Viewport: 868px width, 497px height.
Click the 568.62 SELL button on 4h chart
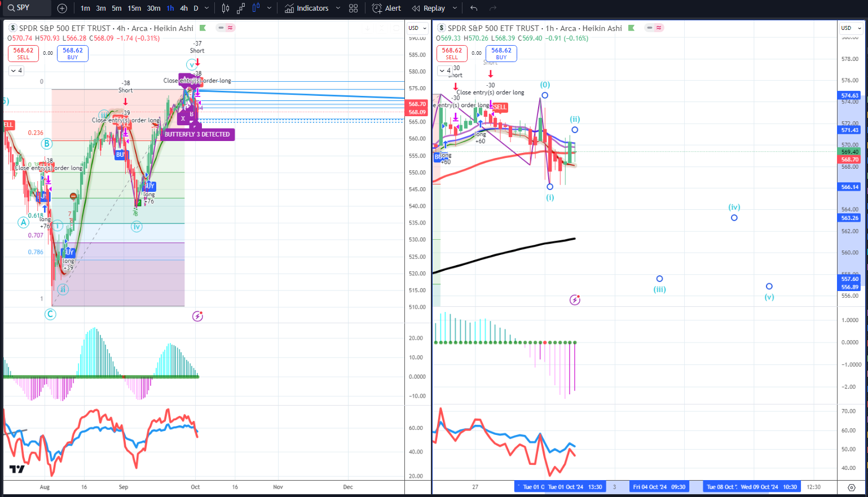tap(23, 53)
